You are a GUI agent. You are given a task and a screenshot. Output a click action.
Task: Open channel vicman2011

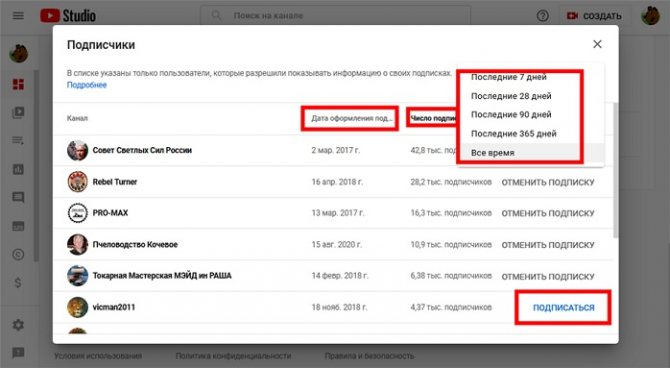click(x=114, y=307)
